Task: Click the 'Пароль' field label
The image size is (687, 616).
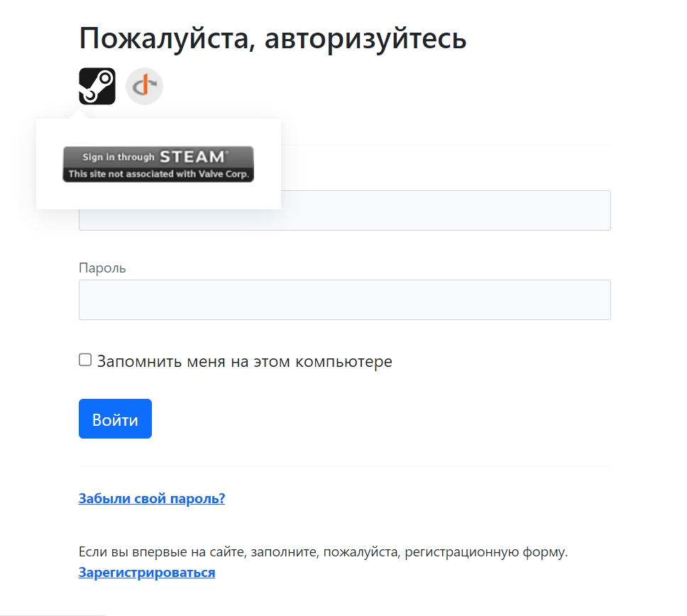Action: point(102,268)
